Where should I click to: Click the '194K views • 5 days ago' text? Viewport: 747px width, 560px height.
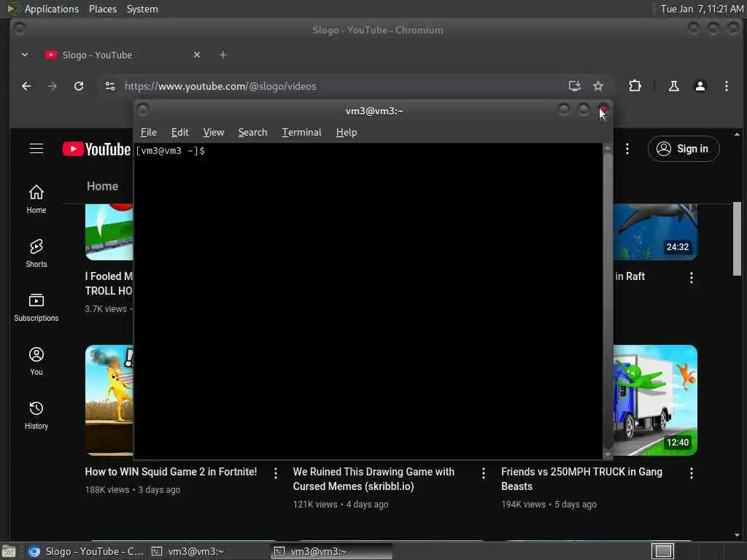click(x=549, y=505)
